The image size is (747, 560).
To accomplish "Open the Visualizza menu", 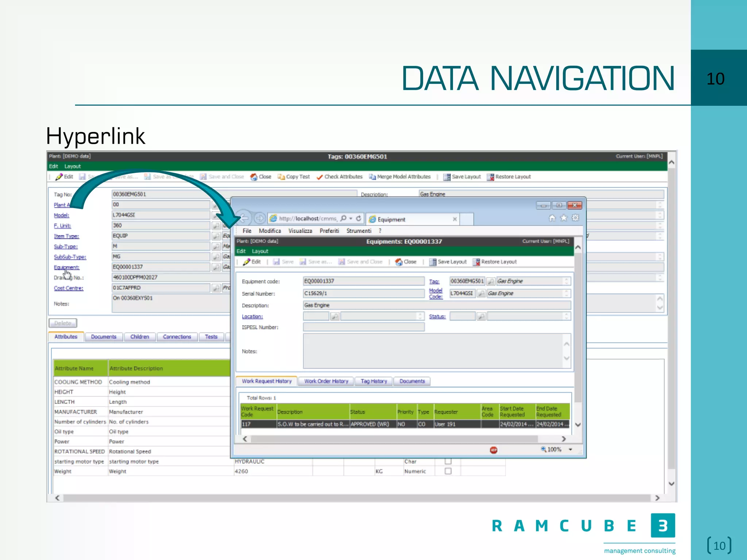I will [x=300, y=231].
